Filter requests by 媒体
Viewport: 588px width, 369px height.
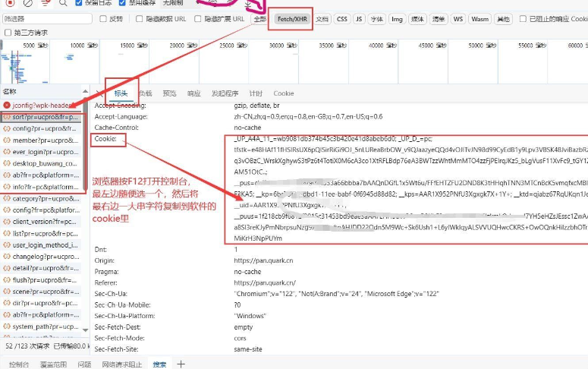[x=417, y=19]
